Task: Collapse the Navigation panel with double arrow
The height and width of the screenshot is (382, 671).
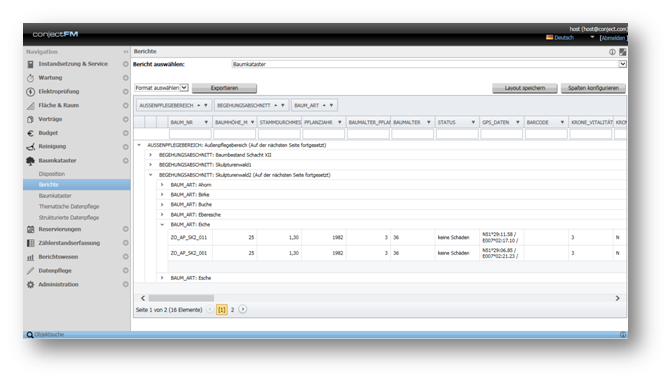Action: tap(126, 52)
